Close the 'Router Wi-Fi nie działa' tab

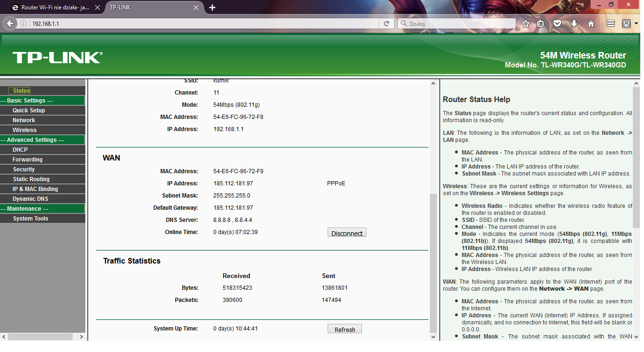(97, 7)
